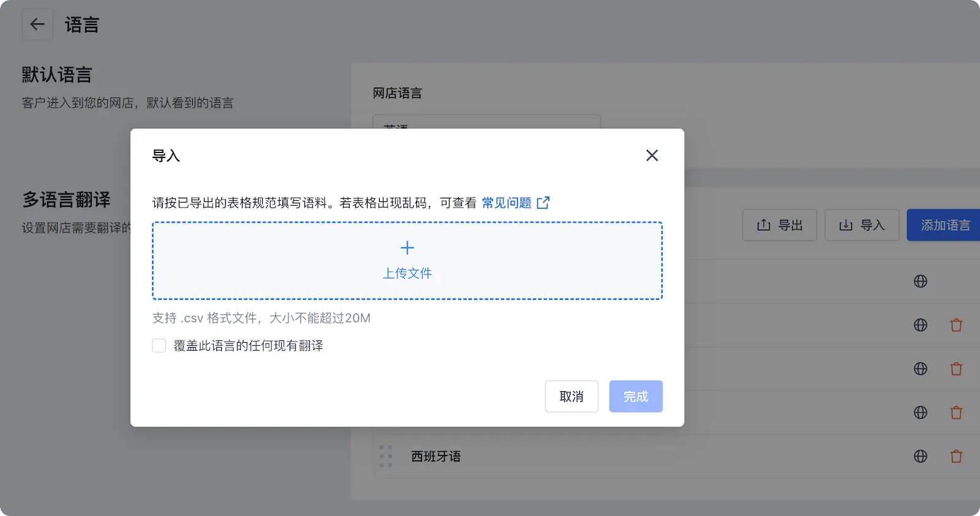Click the plus icon to upload file
This screenshot has height=516, width=980.
(407, 248)
